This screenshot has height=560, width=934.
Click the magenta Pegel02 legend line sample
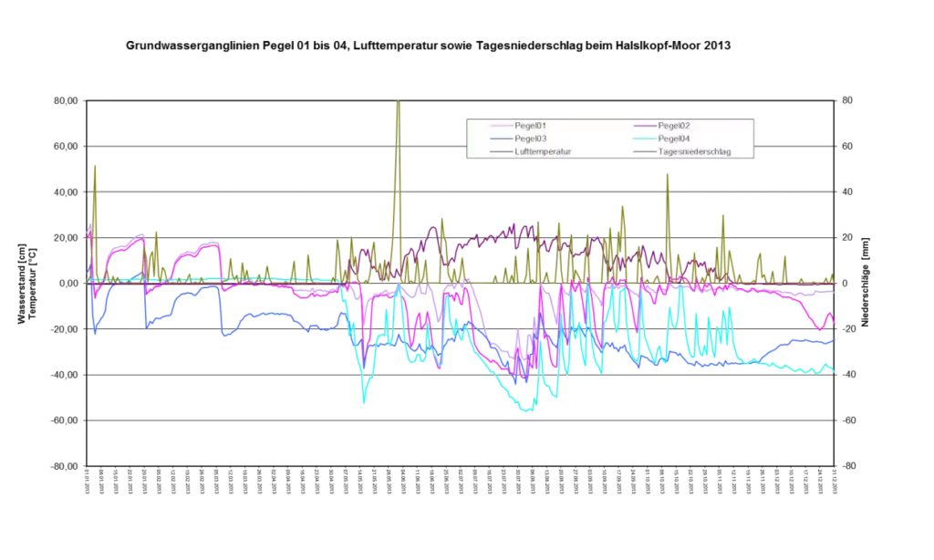click(x=644, y=126)
